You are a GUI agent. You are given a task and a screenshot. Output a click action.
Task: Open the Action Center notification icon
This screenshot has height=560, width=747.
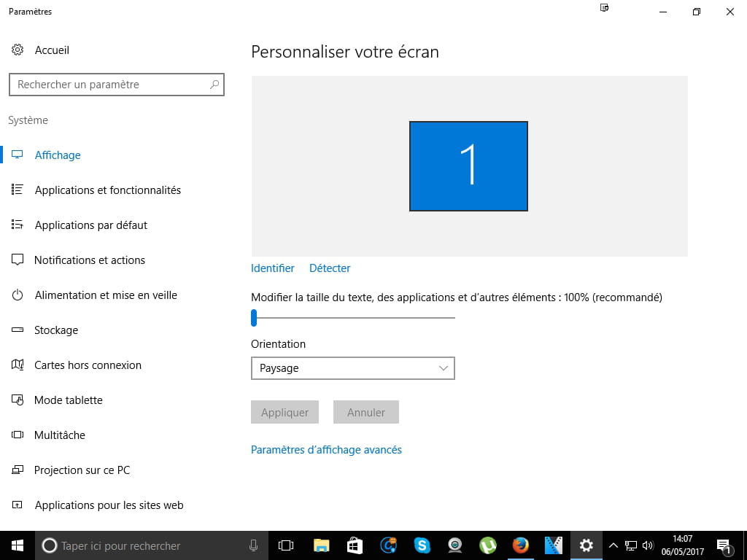point(724,547)
